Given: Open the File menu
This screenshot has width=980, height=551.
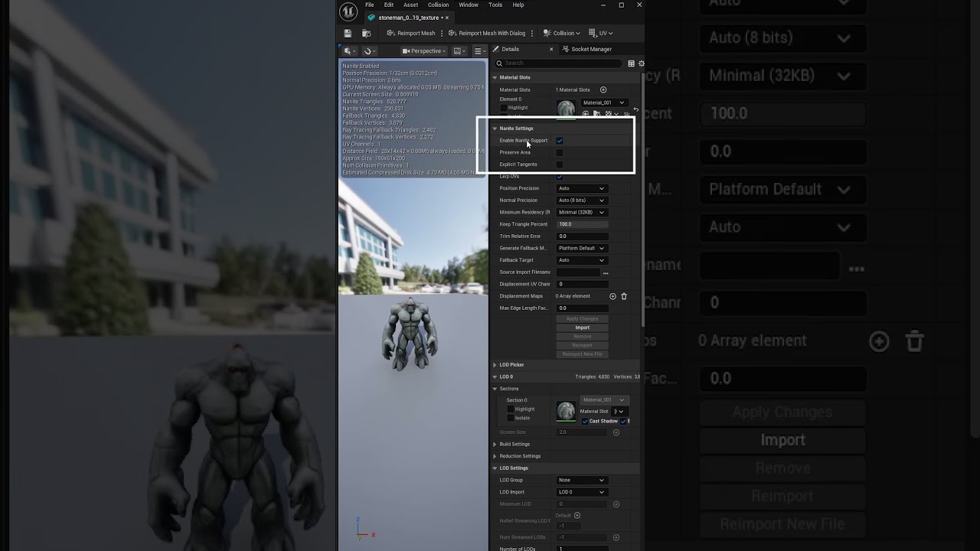Looking at the screenshot, I should (x=370, y=5).
